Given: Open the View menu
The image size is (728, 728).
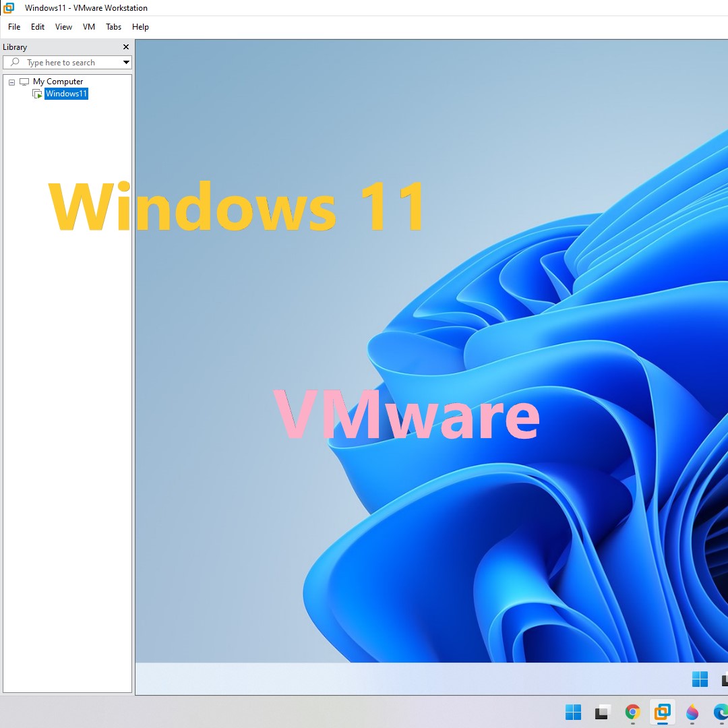Looking at the screenshot, I should pos(63,27).
